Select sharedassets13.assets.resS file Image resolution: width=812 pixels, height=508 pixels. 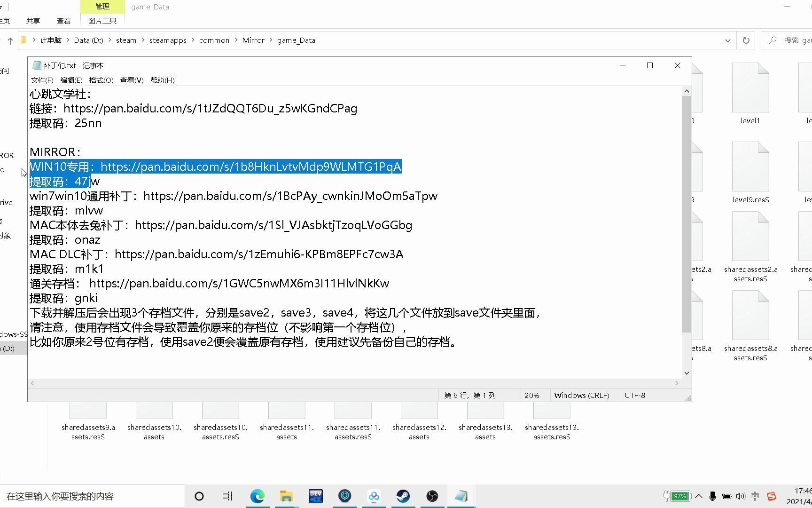(x=552, y=422)
